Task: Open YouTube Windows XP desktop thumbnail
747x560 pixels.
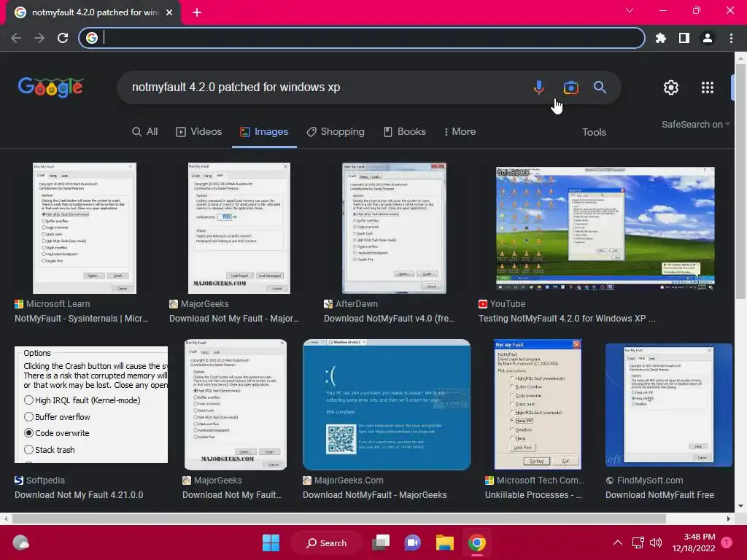Action: [x=605, y=228]
